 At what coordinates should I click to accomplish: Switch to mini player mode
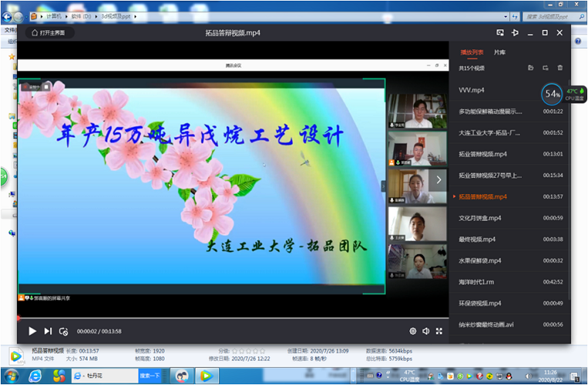pos(500,32)
